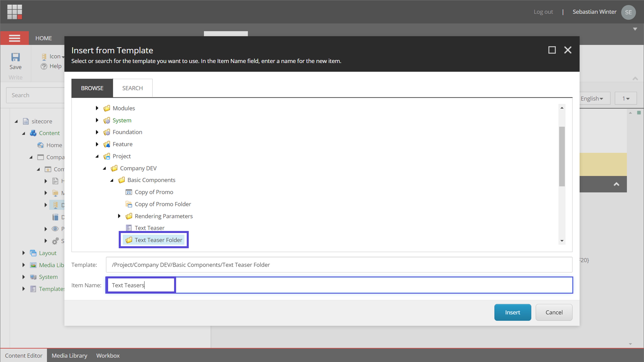Image resolution: width=644 pixels, height=362 pixels.
Task: Switch to the SEARCH tab
Action: pos(133,88)
